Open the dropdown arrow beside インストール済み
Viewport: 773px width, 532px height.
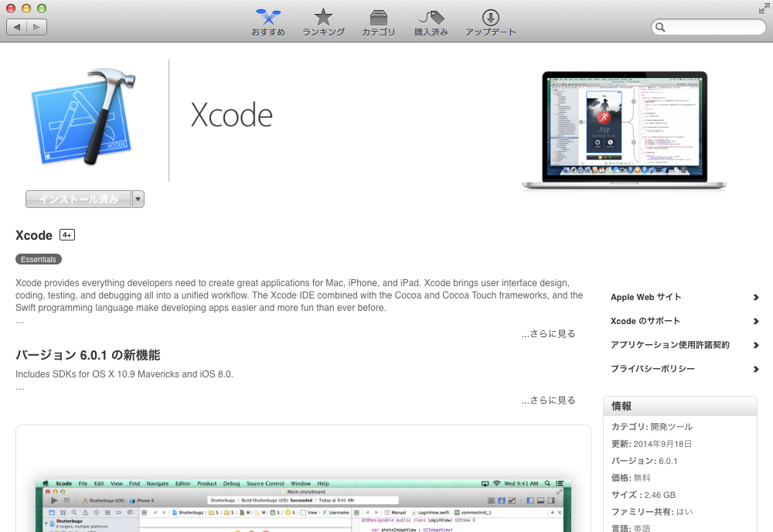pyautogui.click(x=138, y=199)
